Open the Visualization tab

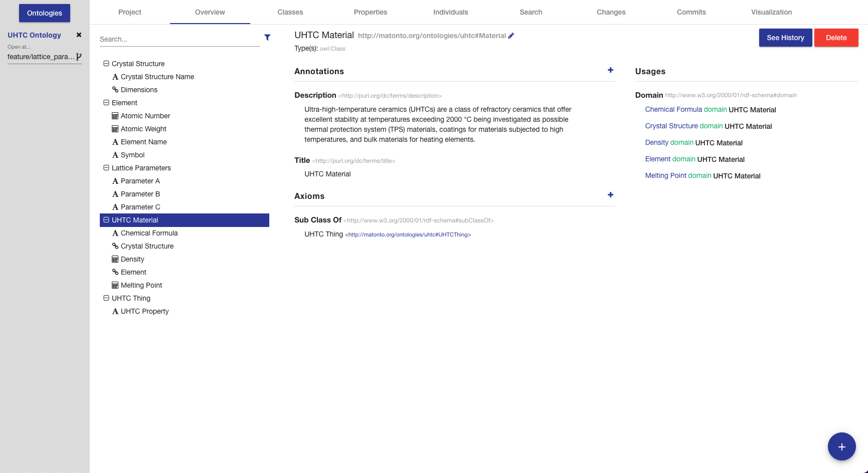point(771,12)
